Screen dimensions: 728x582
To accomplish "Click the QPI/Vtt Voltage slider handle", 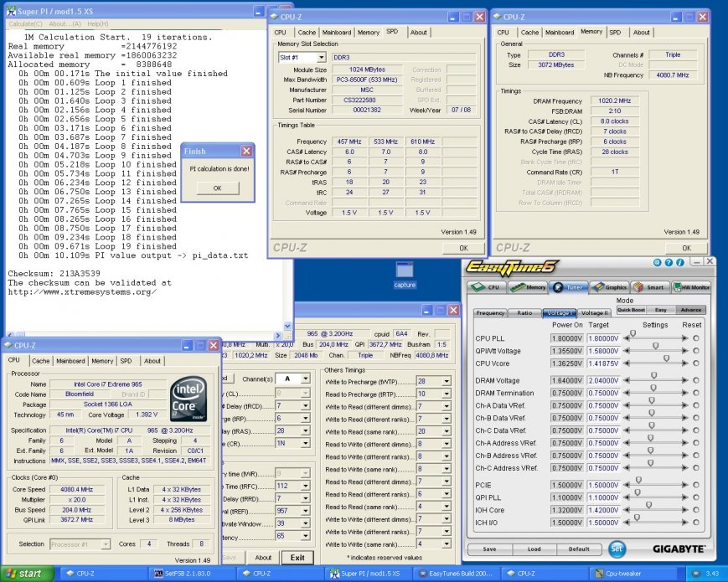I will tap(656, 346).
